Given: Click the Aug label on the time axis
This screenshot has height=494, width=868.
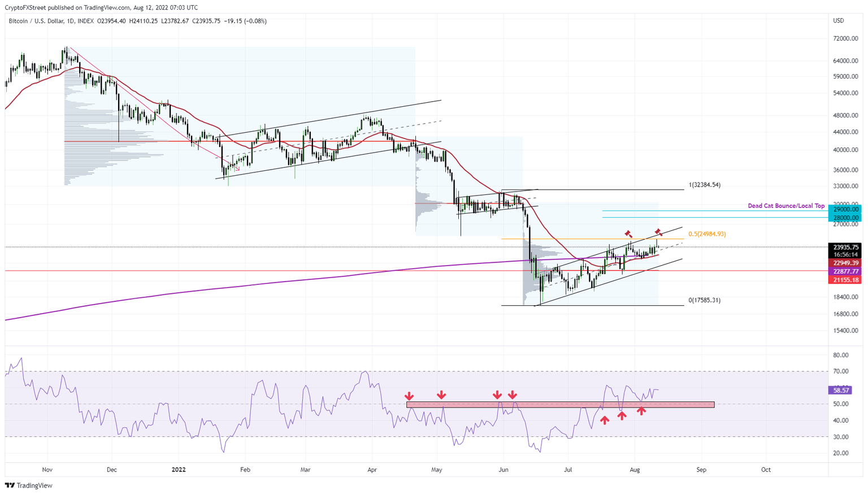Looking at the screenshot, I should (x=635, y=470).
